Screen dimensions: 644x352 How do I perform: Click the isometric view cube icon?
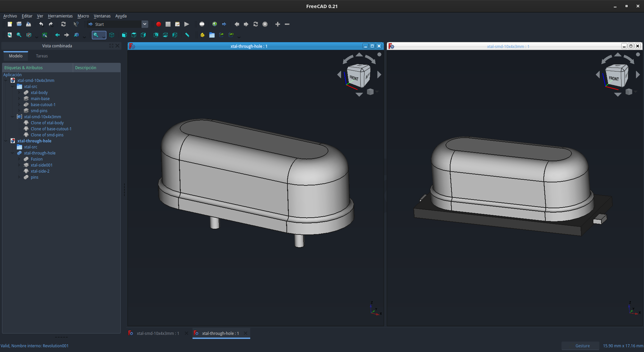[x=112, y=35]
